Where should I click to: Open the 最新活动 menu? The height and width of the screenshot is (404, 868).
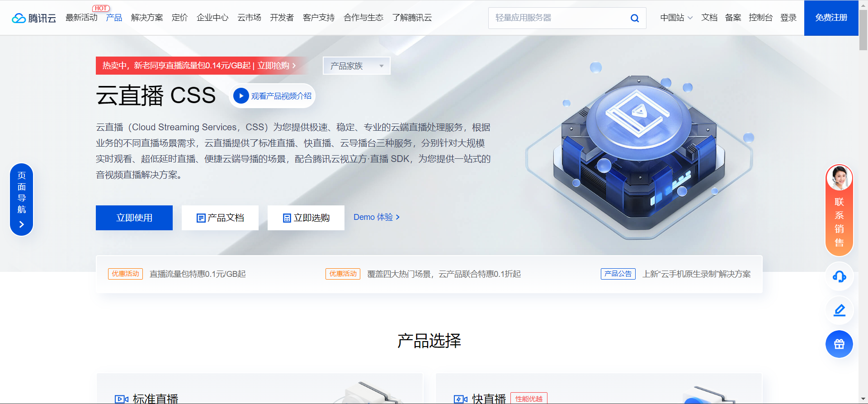point(81,18)
